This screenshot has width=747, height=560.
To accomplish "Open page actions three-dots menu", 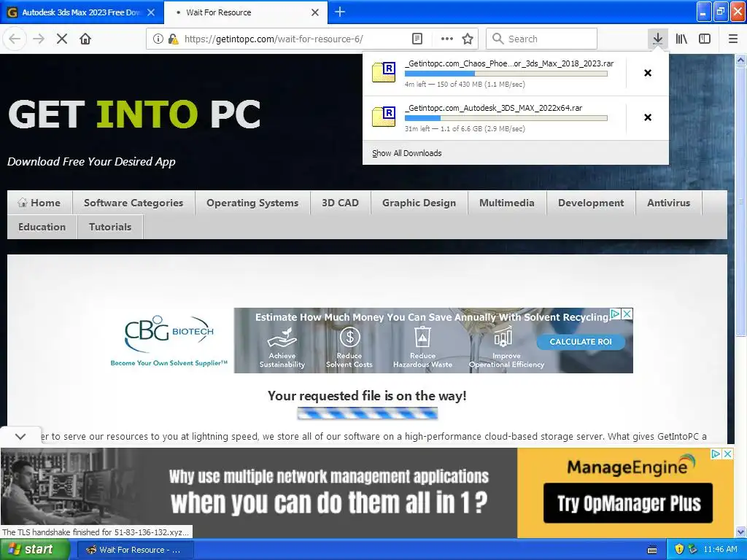I will (x=447, y=39).
